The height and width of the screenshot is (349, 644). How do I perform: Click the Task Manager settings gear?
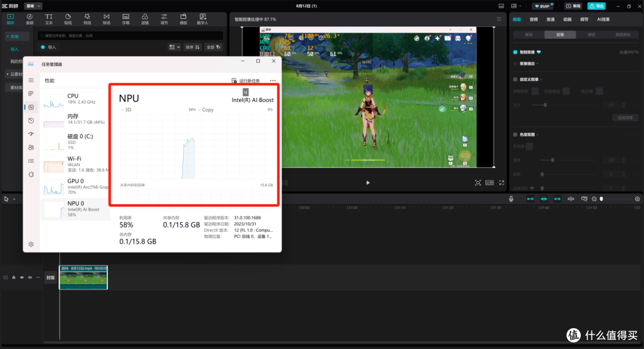tap(31, 244)
